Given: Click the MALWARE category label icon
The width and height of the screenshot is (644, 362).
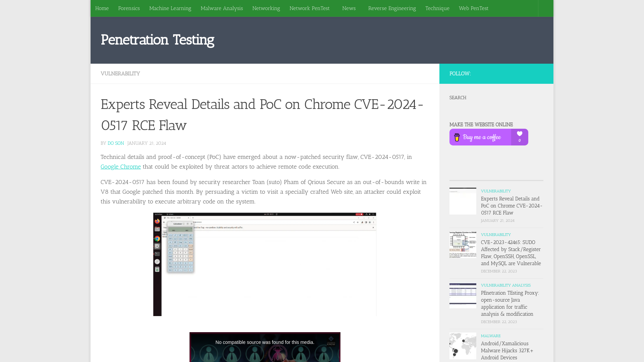Looking at the screenshot, I should [x=490, y=336].
